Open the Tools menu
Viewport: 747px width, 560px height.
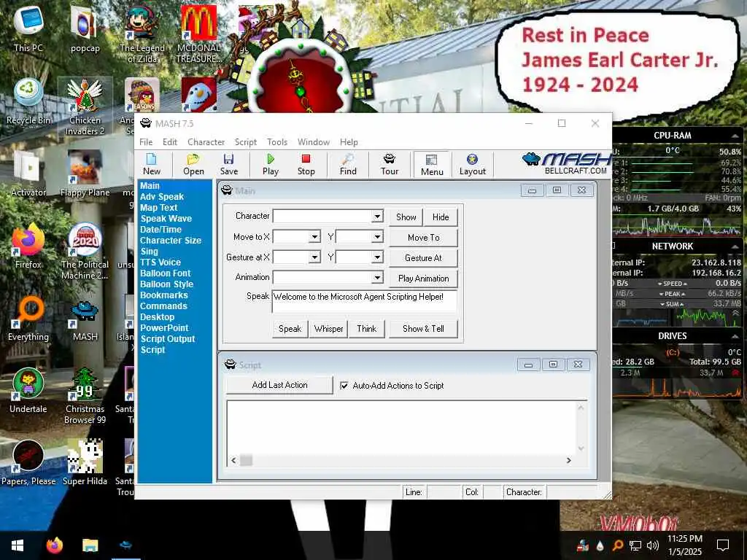coord(276,142)
